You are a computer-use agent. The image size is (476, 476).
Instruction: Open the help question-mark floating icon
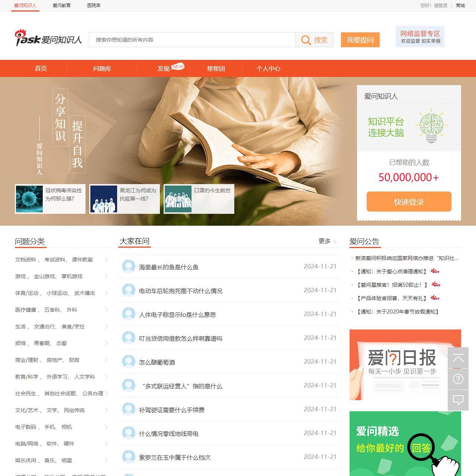458,379
